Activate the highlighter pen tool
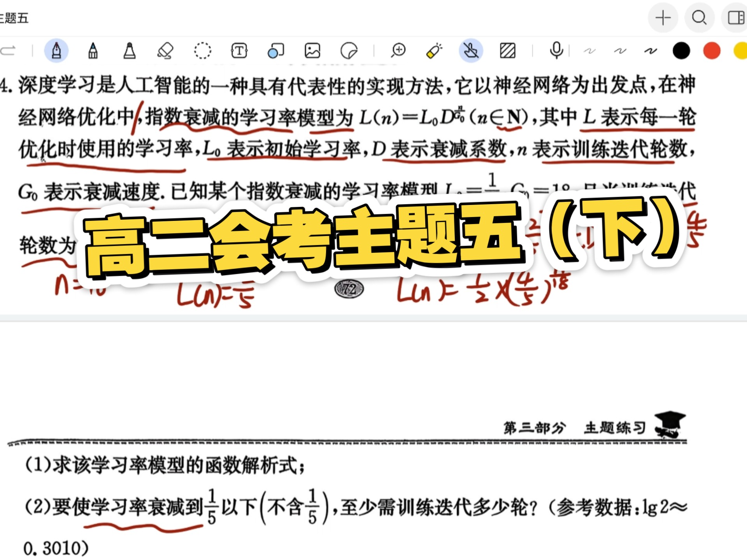 [x=433, y=50]
